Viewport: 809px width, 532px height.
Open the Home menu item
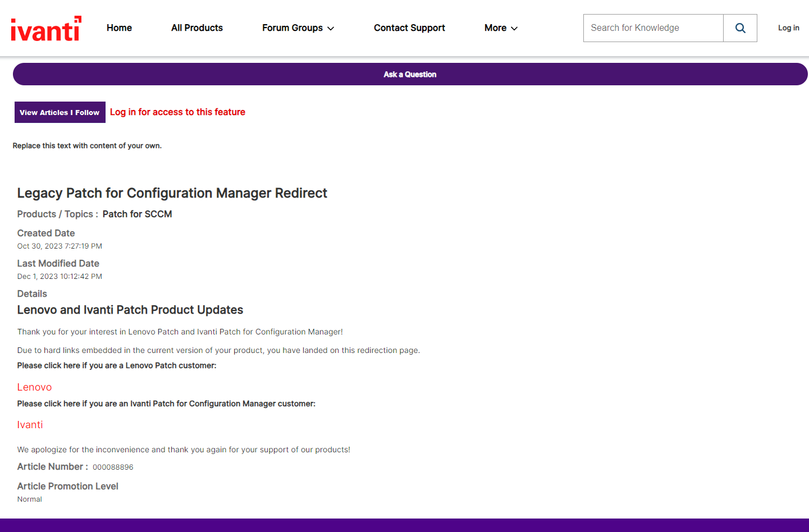click(x=119, y=28)
